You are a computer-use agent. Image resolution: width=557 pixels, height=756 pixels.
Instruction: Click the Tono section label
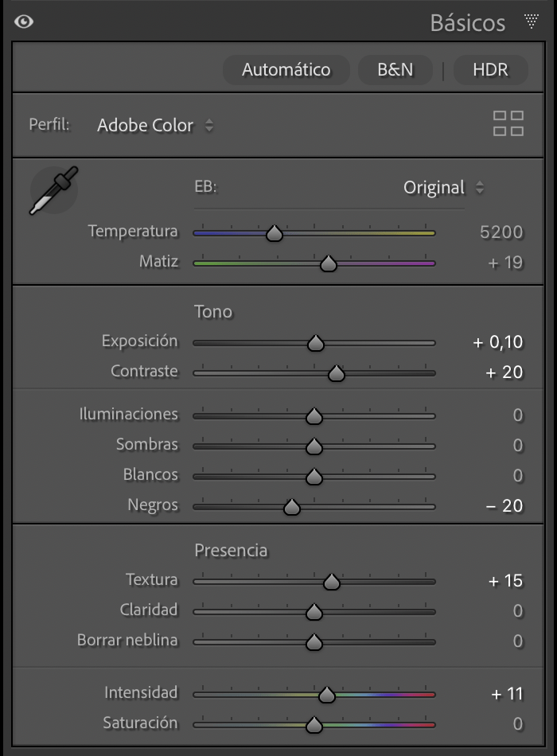pyautogui.click(x=213, y=311)
